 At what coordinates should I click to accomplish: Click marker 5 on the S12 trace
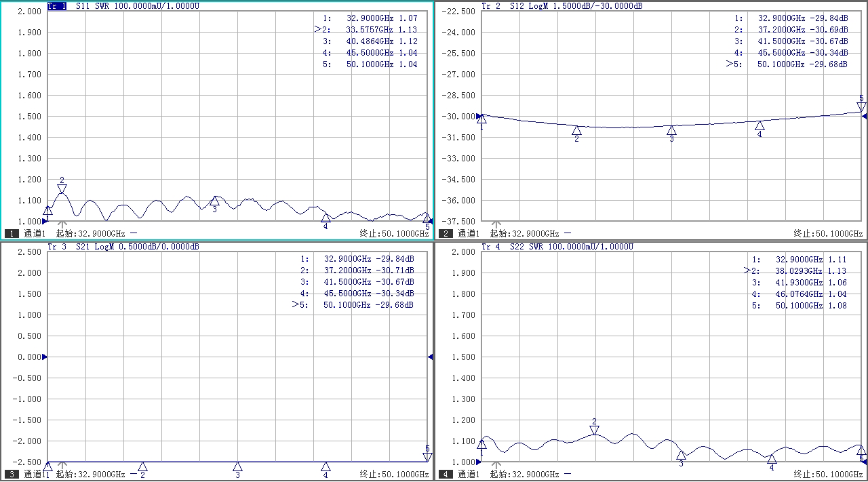pyautogui.click(x=861, y=106)
